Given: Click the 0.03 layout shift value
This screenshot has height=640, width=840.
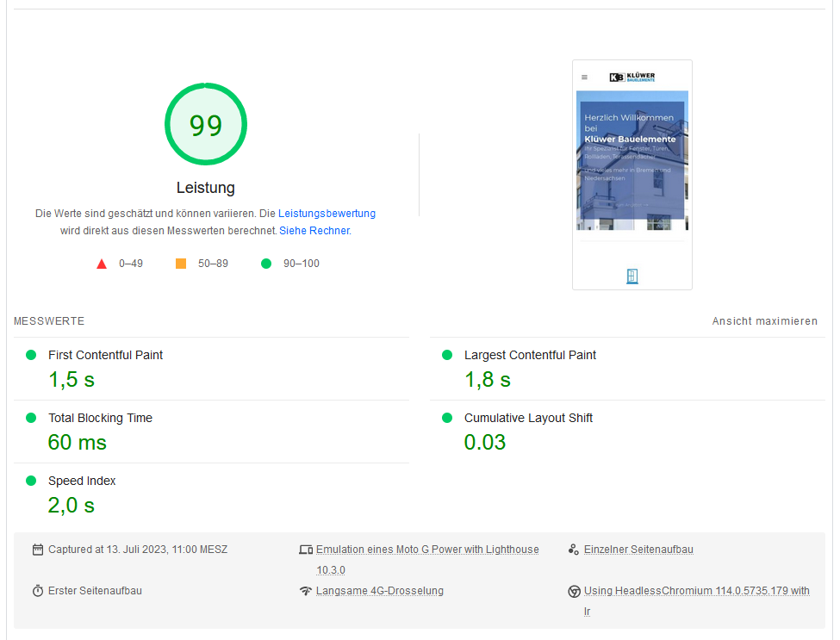Looking at the screenshot, I should (x=485, y=443).
